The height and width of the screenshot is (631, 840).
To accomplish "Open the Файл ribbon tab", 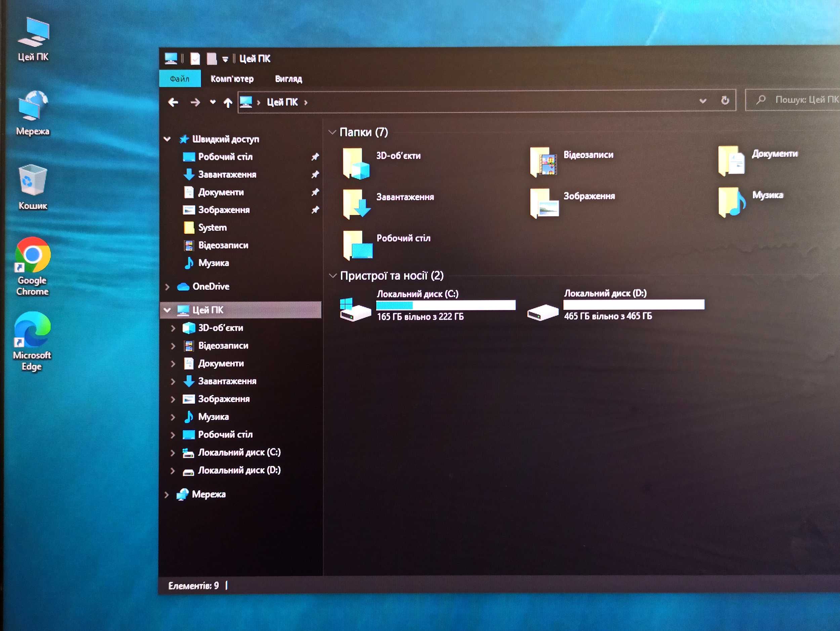I will coord(180,79).
